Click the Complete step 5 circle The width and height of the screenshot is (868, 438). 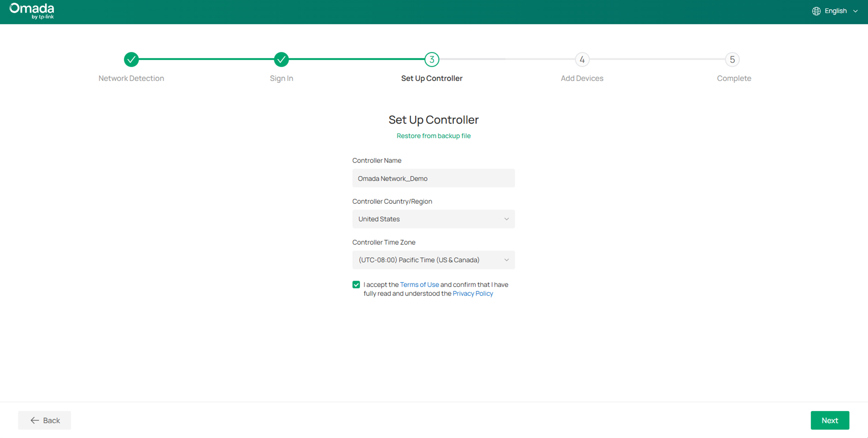point(732,59)
